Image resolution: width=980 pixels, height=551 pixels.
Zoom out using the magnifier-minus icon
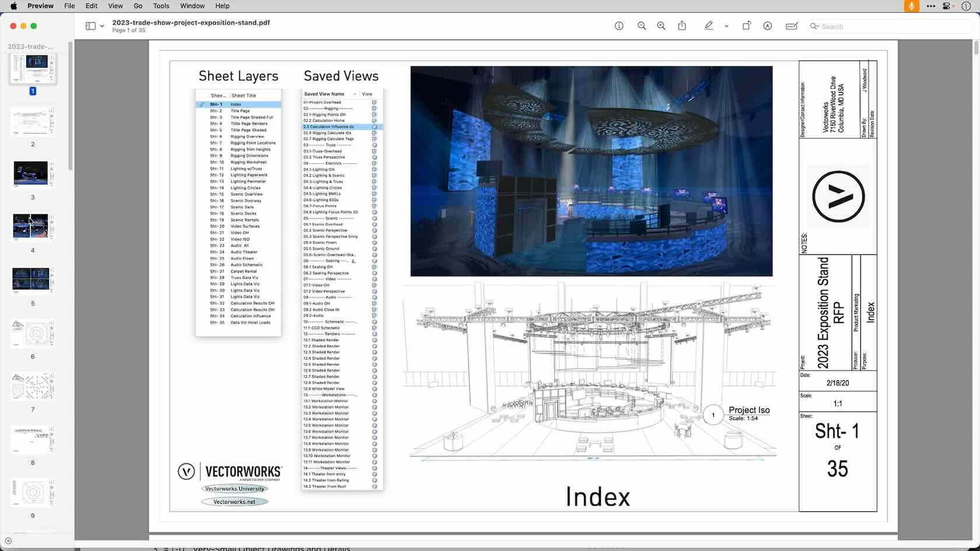coord(641,26)
